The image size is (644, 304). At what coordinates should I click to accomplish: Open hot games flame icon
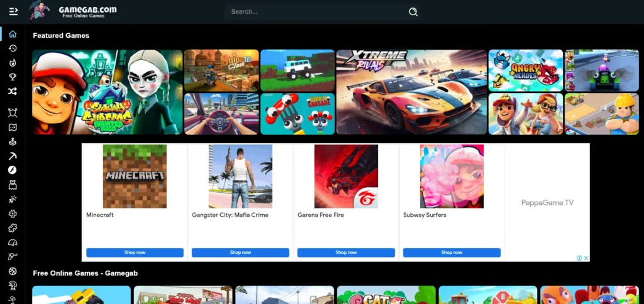click(13, 63)
